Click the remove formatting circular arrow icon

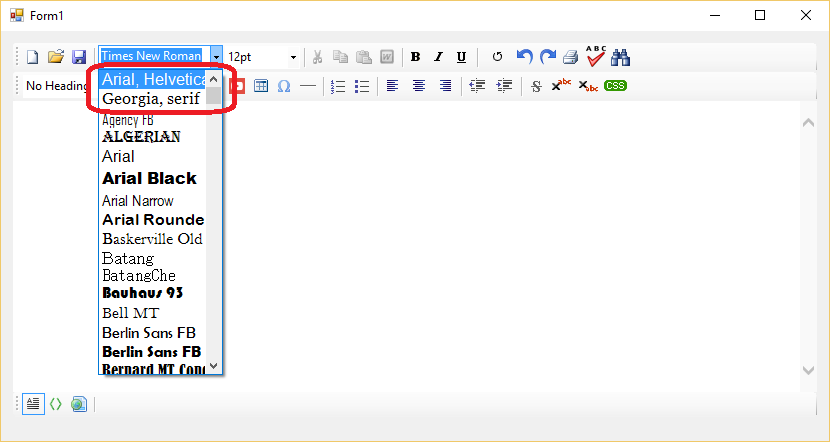[x=497, y=57]
